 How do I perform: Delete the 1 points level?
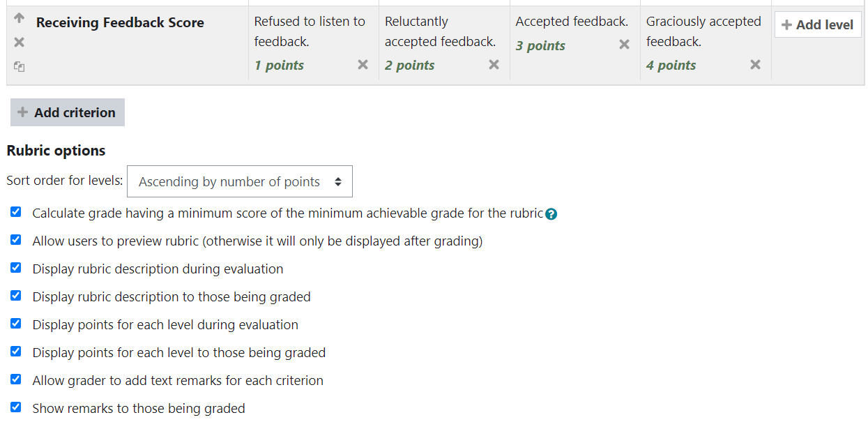363,65
